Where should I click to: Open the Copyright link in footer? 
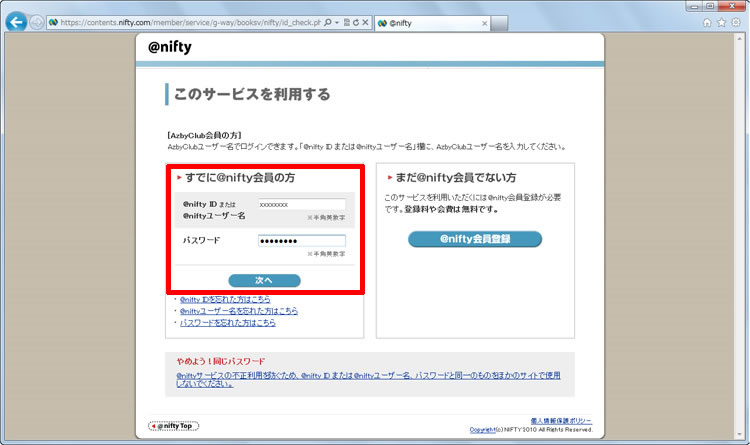[482, 430]
